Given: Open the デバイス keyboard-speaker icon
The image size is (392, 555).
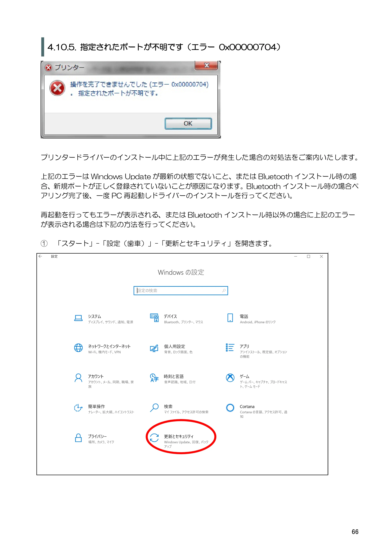Looking at the screenshot, I should [x=154, y=318].
